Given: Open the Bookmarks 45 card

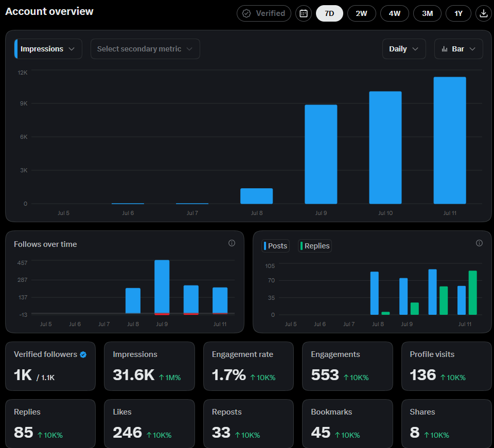Looking at the screenshot, I should click(x=347, y=424).
